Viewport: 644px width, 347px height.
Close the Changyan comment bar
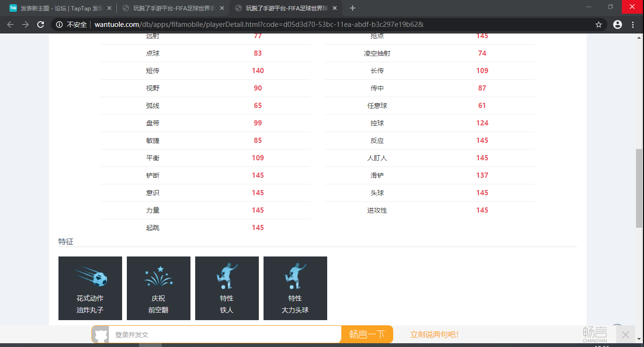pyautogui.click(x=625, y=334)
